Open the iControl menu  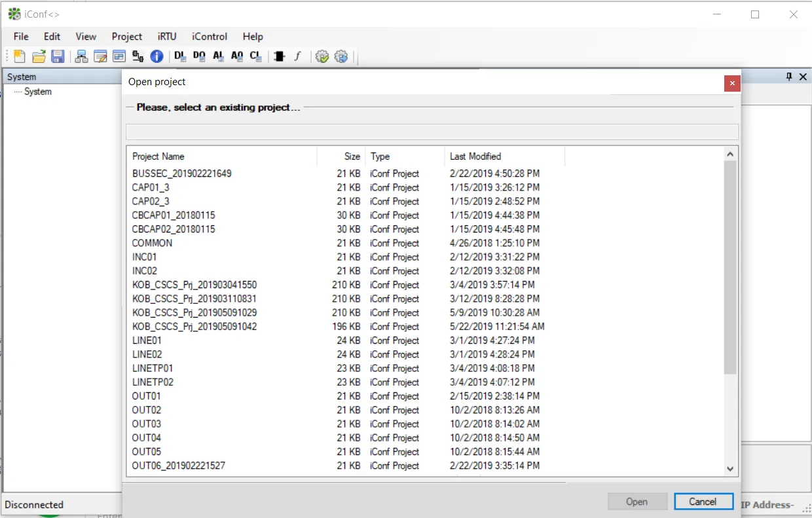point(210,37)
